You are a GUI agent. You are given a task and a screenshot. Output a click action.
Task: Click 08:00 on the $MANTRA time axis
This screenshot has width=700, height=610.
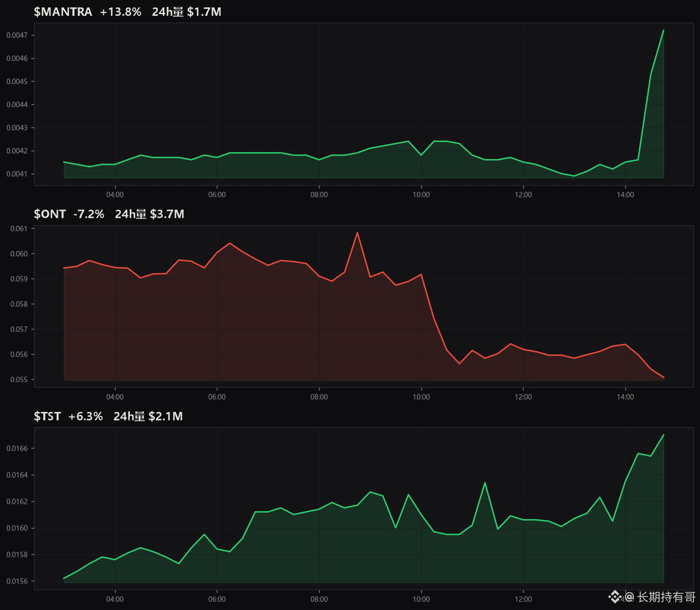pyautogui.click(x=319, y=195)
